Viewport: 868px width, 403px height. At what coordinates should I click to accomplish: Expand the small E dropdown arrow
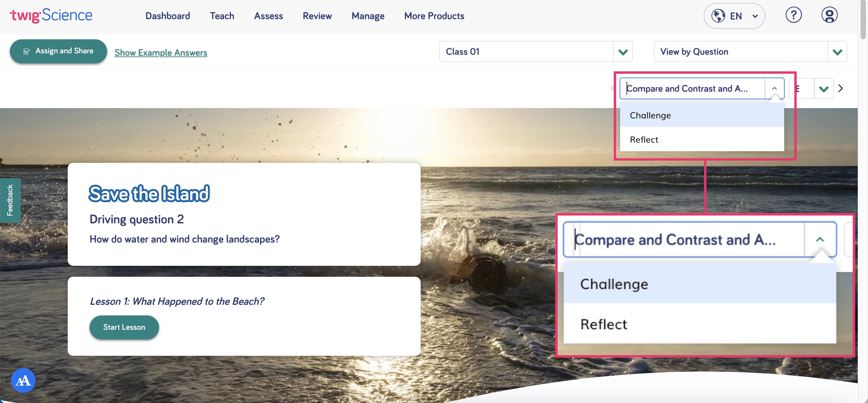coord(824,89)
